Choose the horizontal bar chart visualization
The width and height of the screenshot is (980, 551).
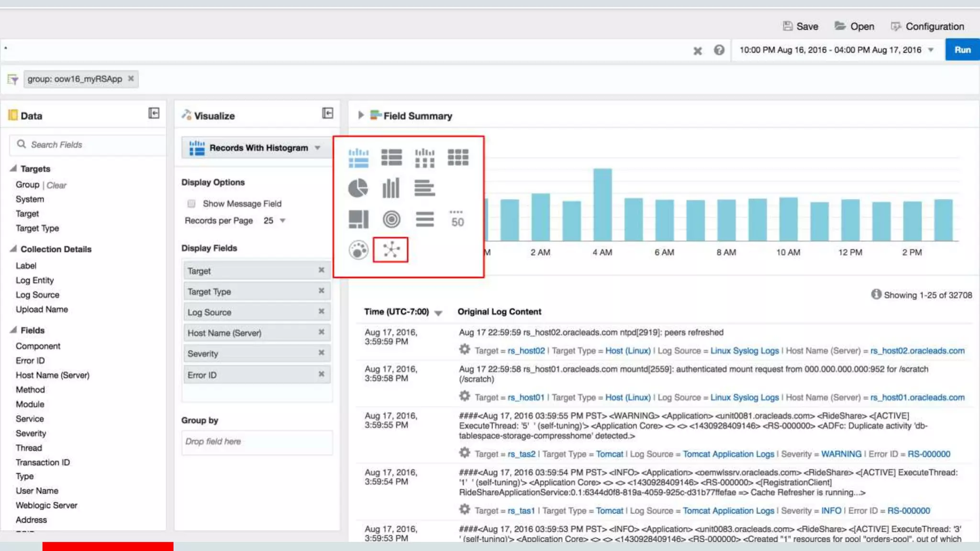click(424, 188)
